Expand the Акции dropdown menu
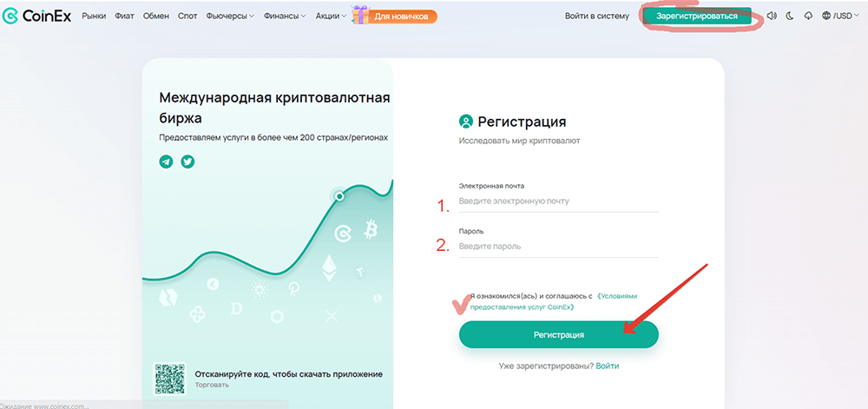Screen dimensions: 868x409 pos(331,16)
